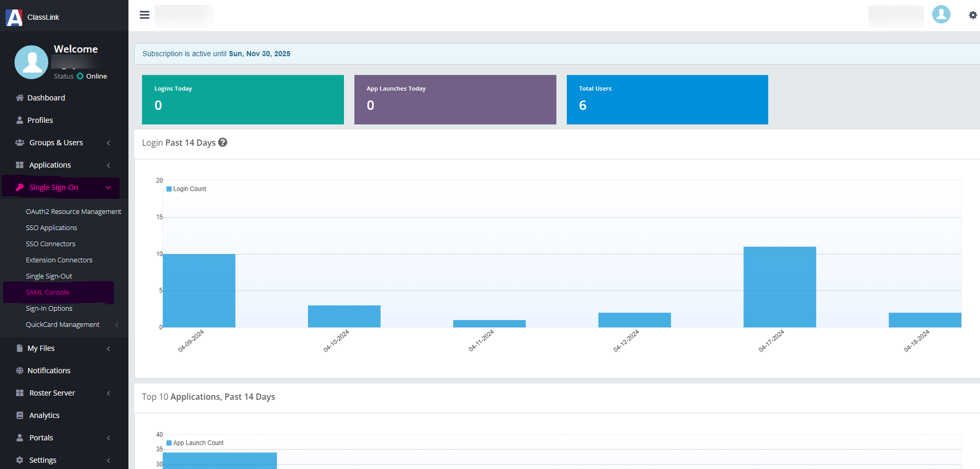Click the Logins Today card
The image size is (980, 469).
pos(243,100)
